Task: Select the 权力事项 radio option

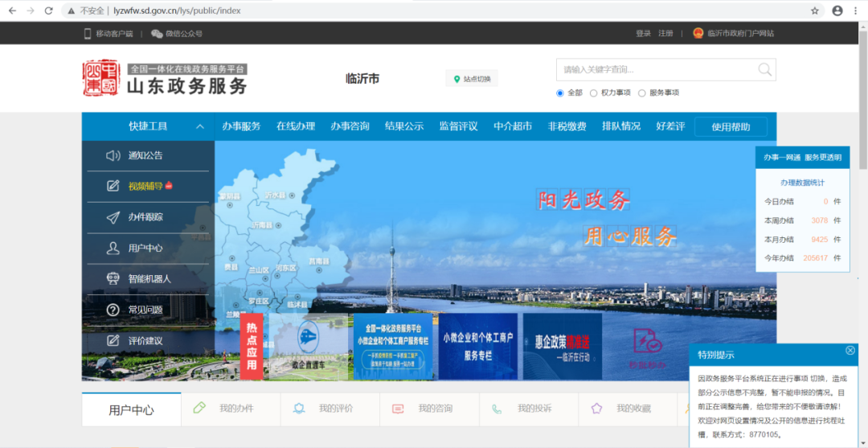Action: pyautogui.click(x=594, y=93)
